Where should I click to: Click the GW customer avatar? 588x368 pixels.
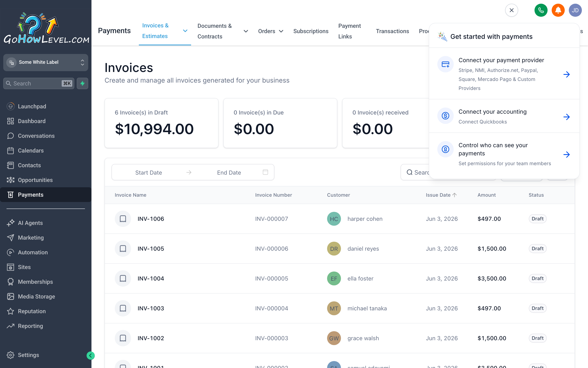pos(334,338)
